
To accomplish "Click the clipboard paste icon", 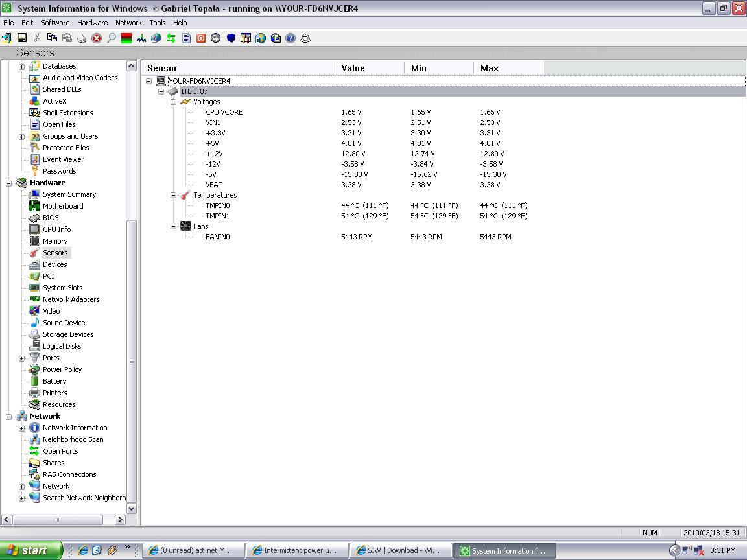I will pyautogui.click(x=67, y=38).
